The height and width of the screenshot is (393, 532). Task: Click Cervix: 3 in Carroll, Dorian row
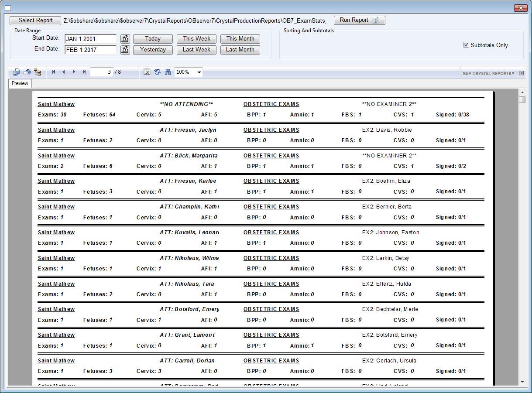click(149, 371)
